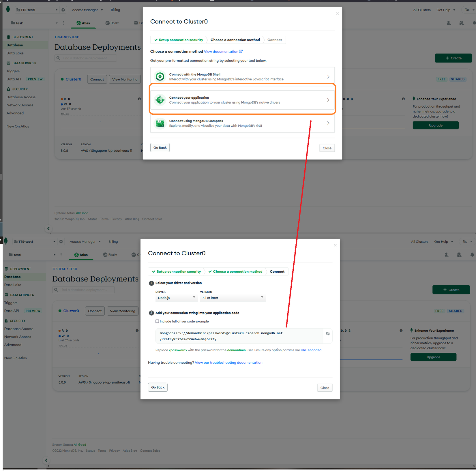Image resolution: width=476 pixels, height=471 pixels.
Task: Open Cluster0 link in lower screenshot
Action: pyautogui.click(x=71, y=311)
